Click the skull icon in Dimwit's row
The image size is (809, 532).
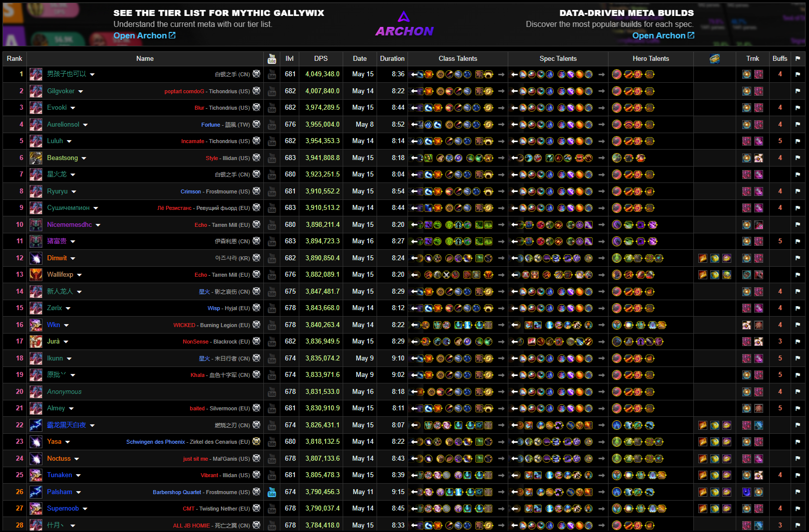tap(256, 258)
